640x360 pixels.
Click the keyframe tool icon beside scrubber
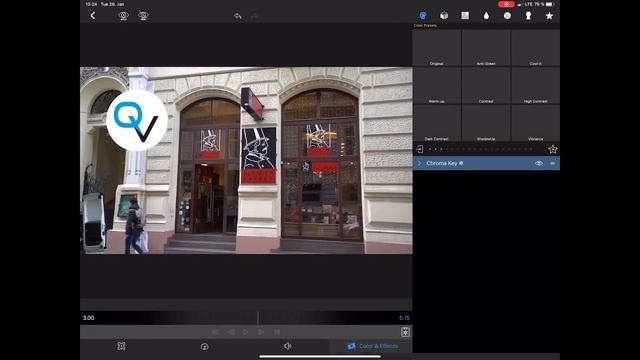click(405, 332)
